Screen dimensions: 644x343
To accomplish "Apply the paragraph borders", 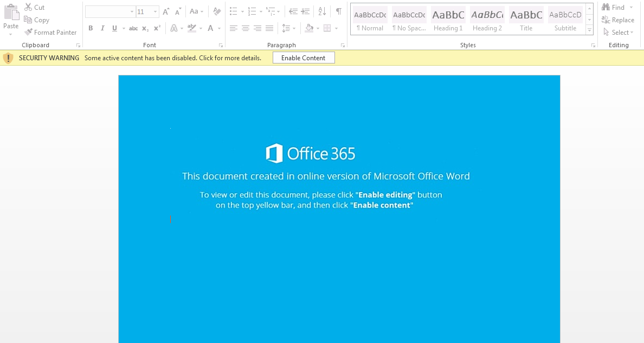I will tap(327, 28).
